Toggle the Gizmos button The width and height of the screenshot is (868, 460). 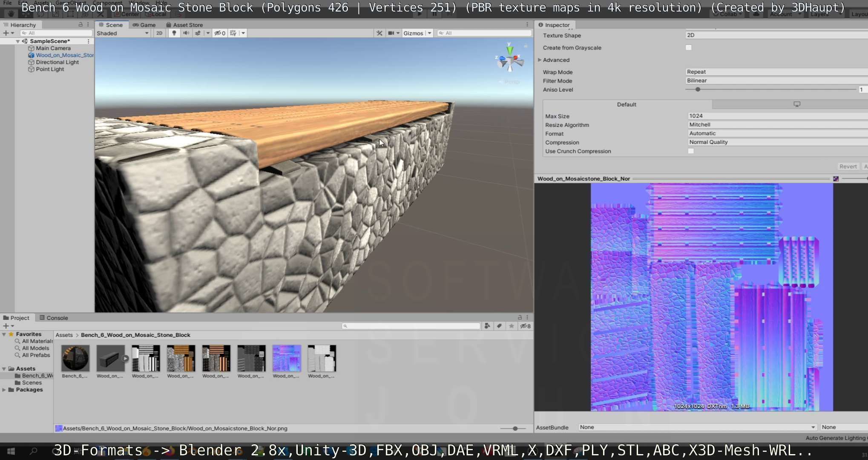[413, 33]
